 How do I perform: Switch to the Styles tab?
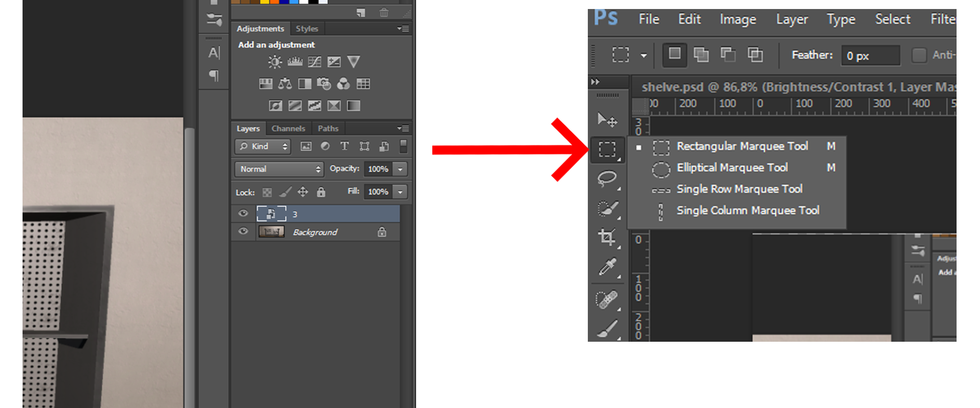pos(307,28)
